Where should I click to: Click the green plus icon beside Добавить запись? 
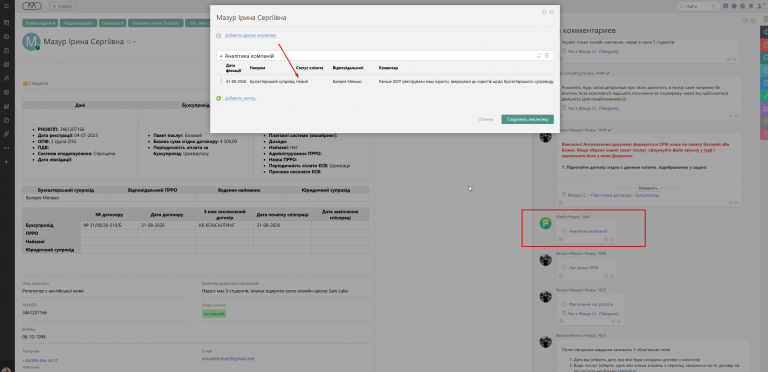(x=219, y=98)
